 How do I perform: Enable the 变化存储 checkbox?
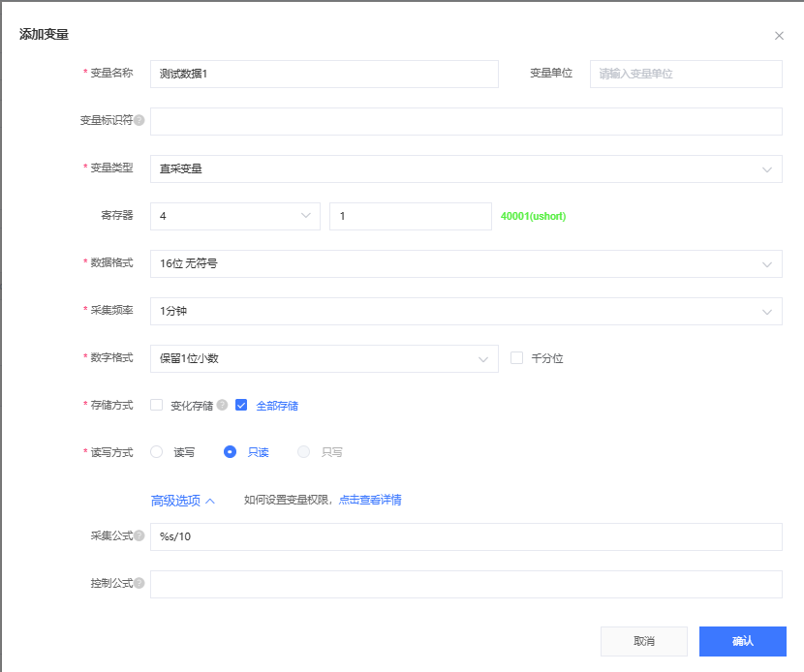click(x=157, y=406)
